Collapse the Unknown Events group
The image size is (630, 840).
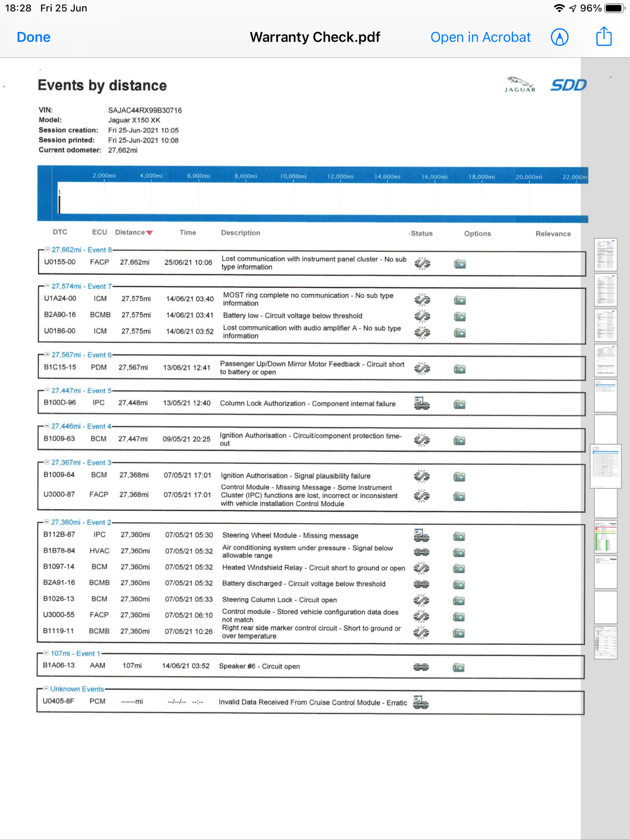click(46, 689)
